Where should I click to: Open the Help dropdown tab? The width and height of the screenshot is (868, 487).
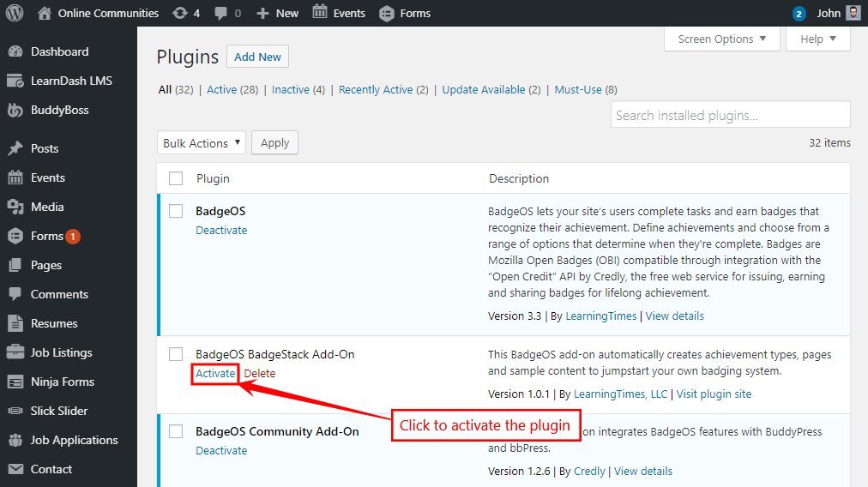pos(817,39)
